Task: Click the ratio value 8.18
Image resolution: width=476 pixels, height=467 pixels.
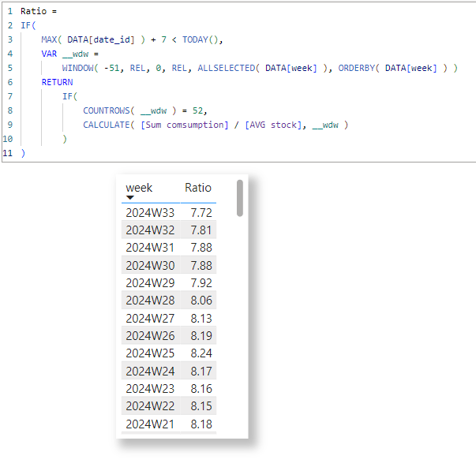Action: 201,424
